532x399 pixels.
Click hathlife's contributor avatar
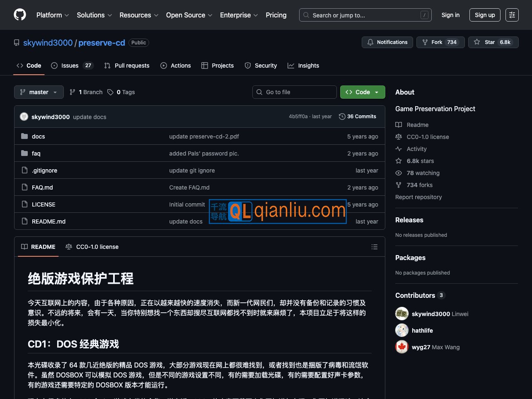(402, 331)
